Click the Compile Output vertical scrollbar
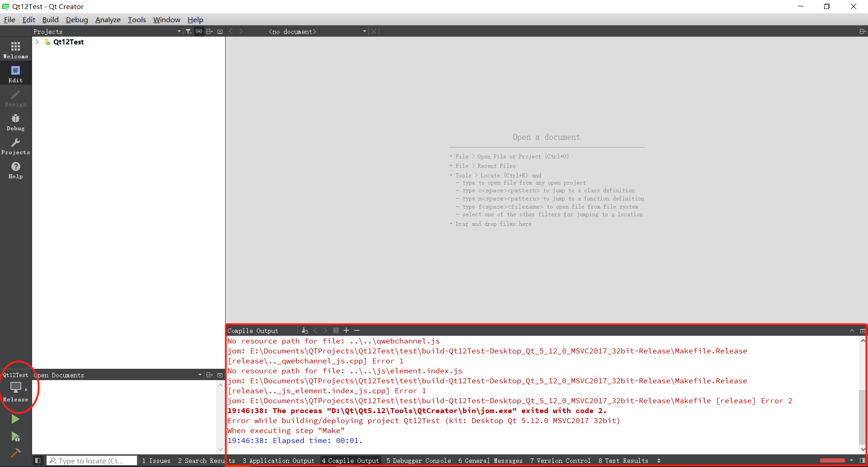The width and height of the screenshot is (868, 467). point(863,416)
